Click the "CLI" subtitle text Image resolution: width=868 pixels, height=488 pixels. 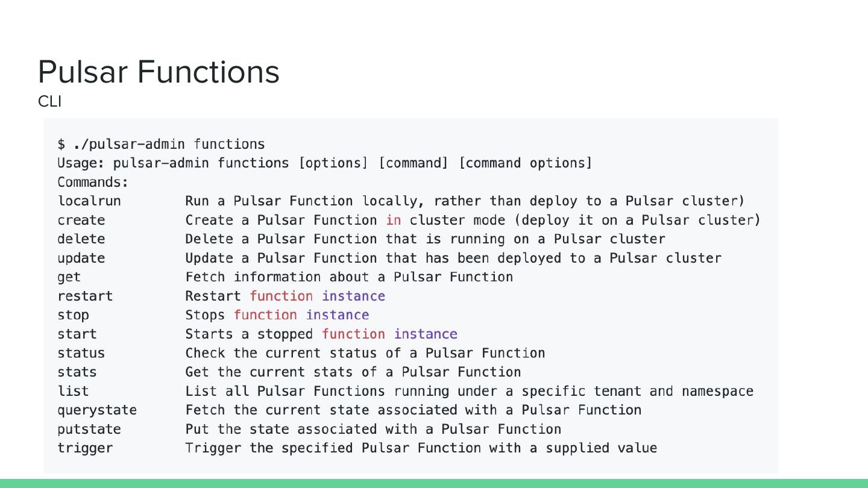tap(50, 102)
